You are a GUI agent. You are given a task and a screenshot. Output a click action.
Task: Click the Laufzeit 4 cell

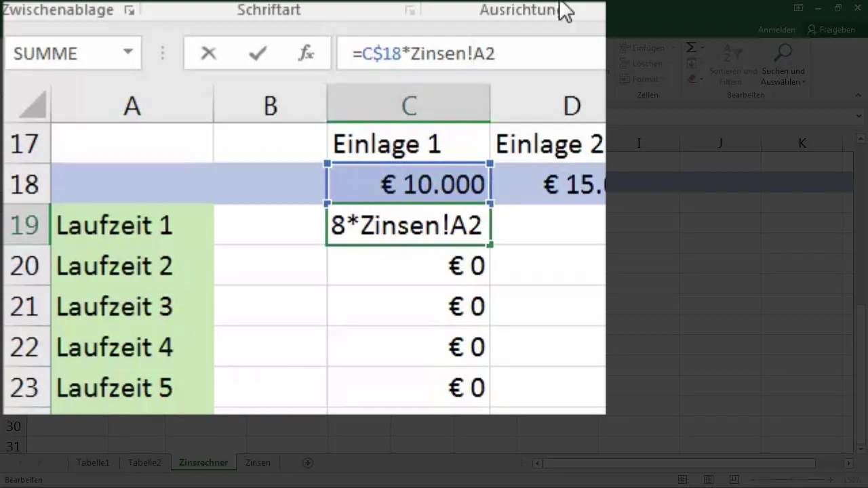132,347
